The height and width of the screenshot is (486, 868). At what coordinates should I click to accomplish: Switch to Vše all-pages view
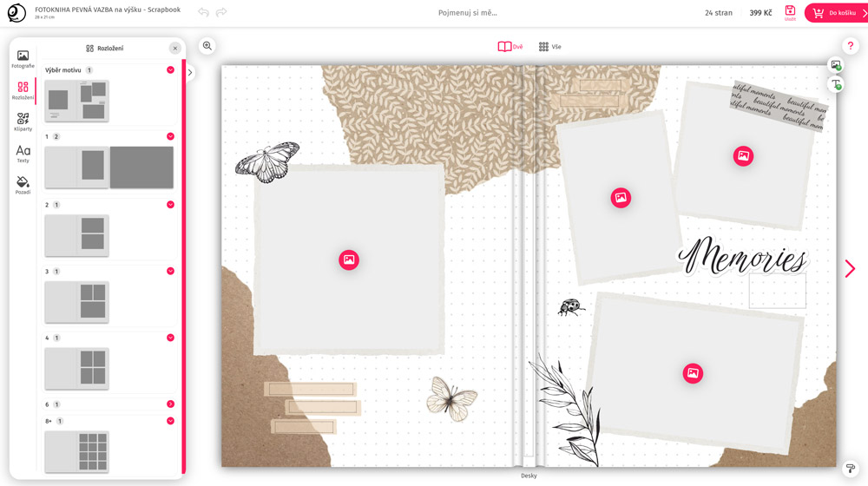coord(549,47)
